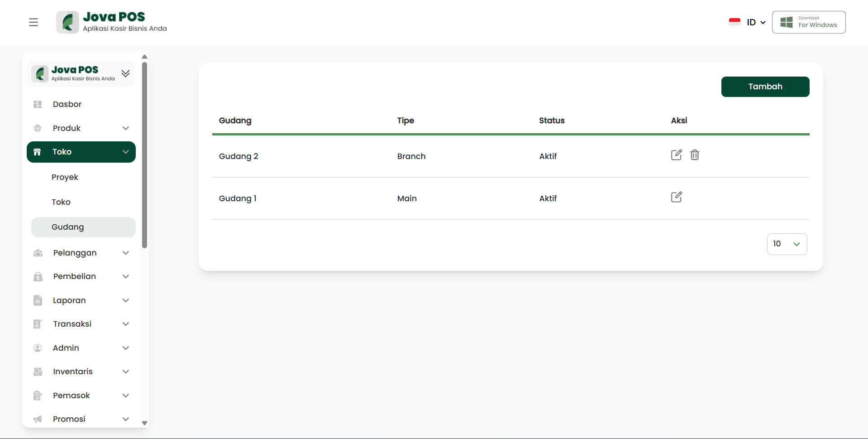Select Gudang submenu item
This screenshot has height=439, width=868.
68,227
